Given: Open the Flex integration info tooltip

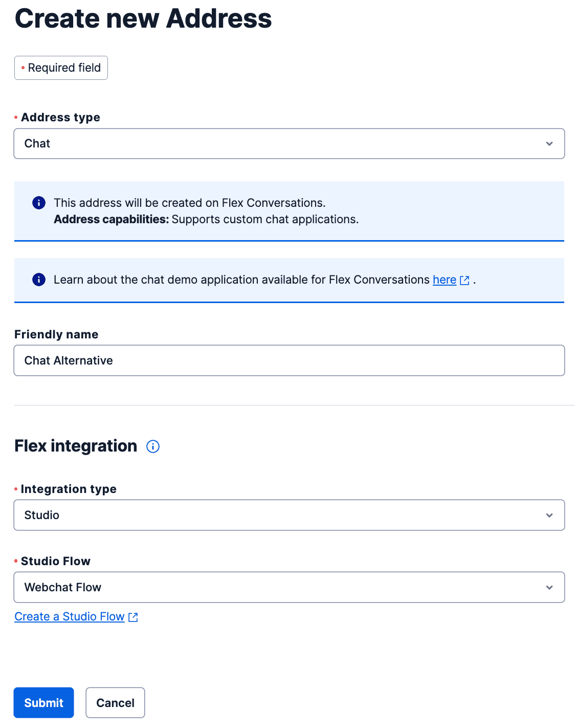Looking at the screenshot, I should pos(152,446).
